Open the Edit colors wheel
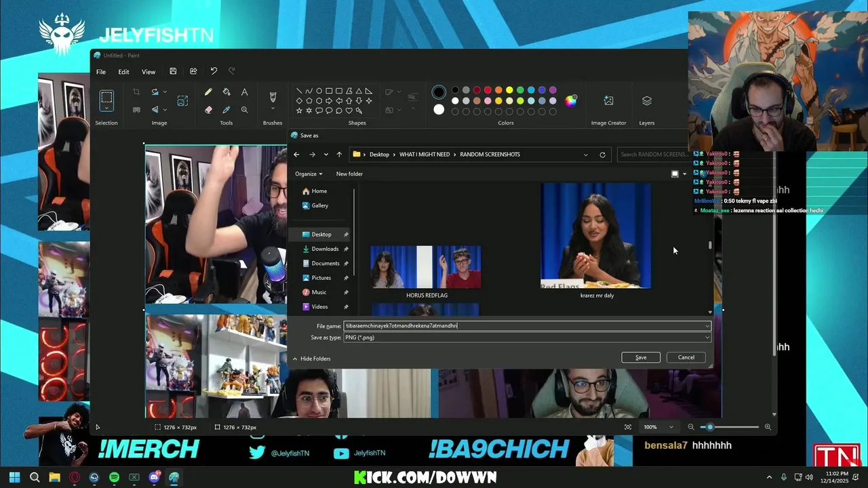 pyautogui.click(x=571, y=101)
